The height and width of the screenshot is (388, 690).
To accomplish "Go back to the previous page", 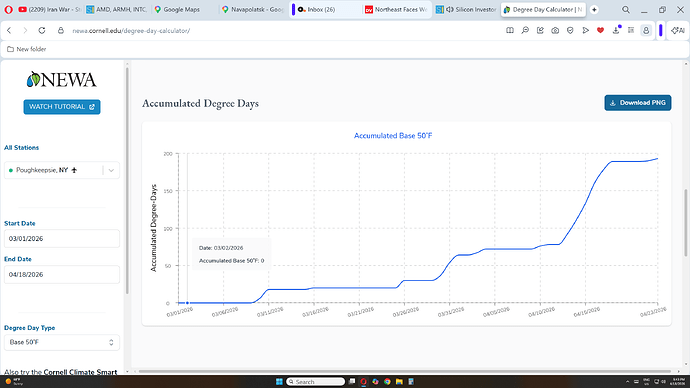I will point(9,30).
